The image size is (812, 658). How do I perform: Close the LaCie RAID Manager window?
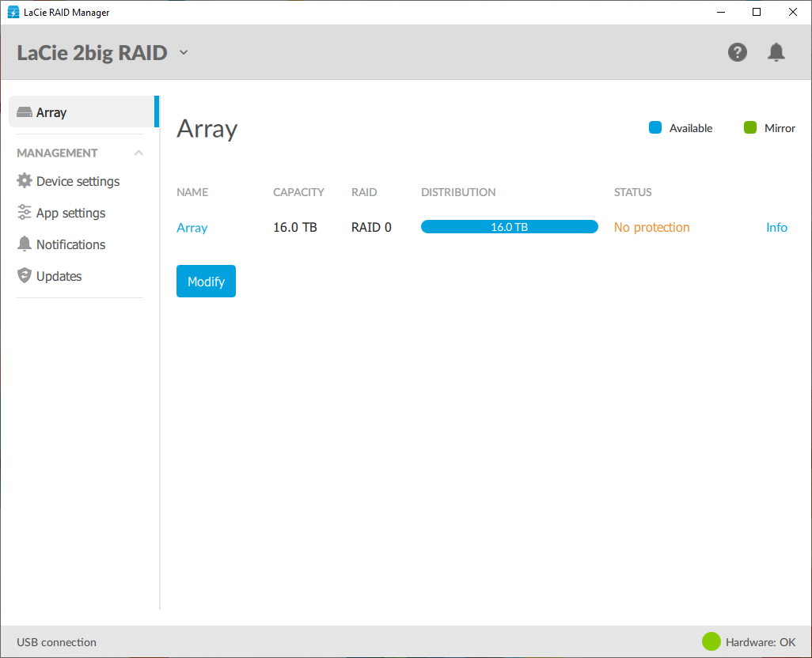click(x=793, y=12)
